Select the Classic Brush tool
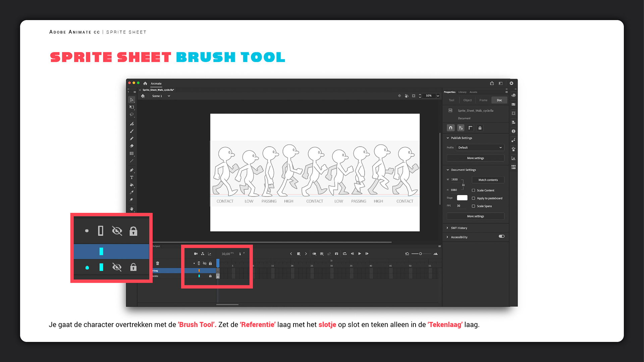Screen dimensions: 644x362 click(x=131, y=131)
